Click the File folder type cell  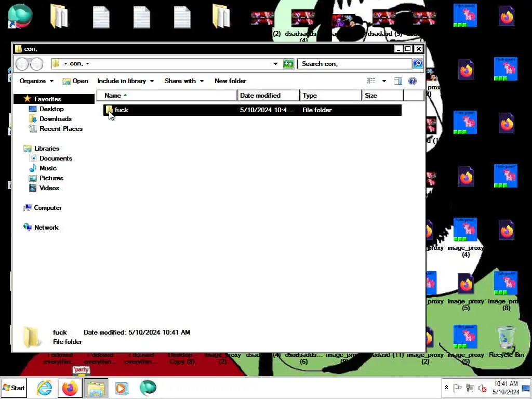(x=317, y=110)
